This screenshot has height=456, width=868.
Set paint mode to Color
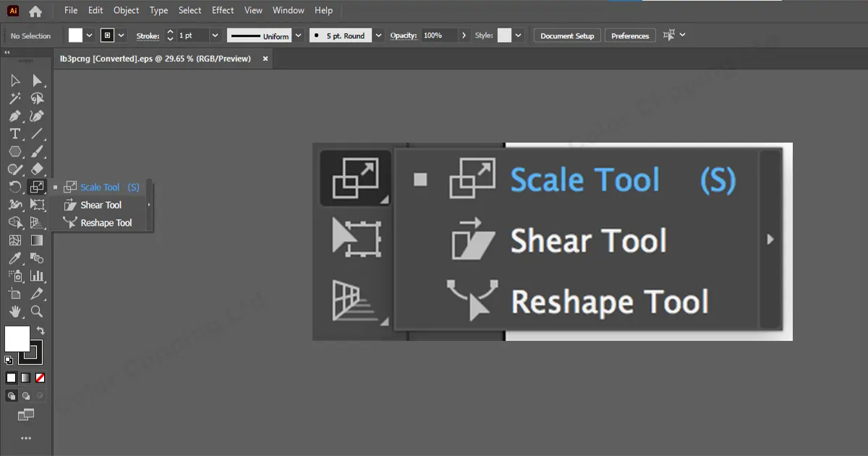[x=11, y=378]
